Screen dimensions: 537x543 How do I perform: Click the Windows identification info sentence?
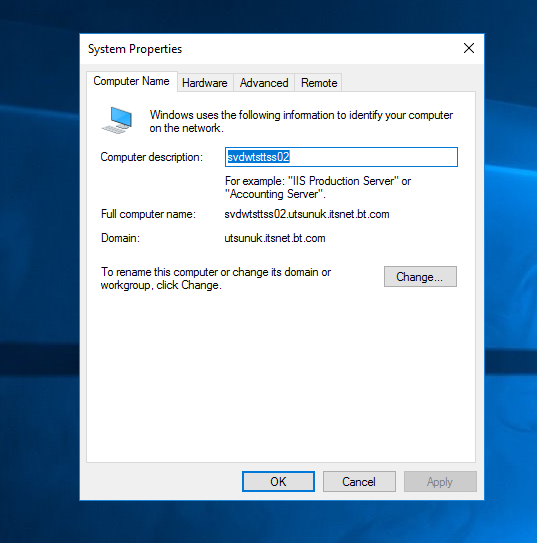[x=301, y=122]
